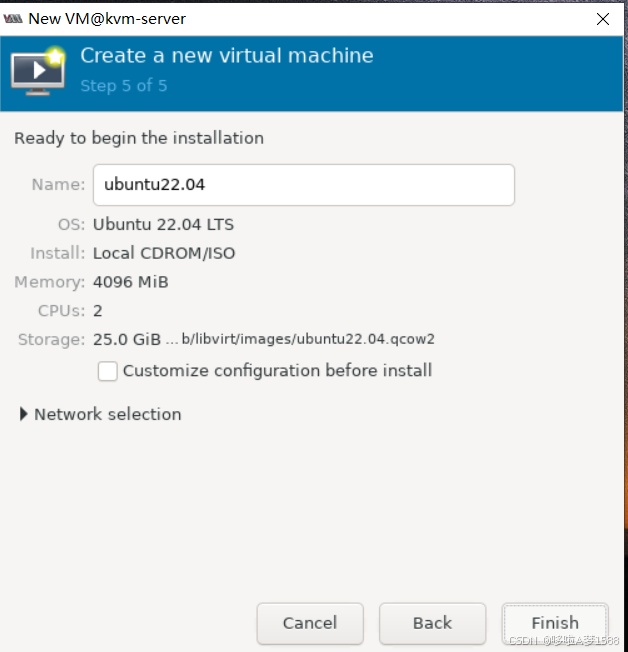Screen dimensions: 628x652
Task: Click the 'Ubuntu 22.04 LTS' OS value
Action: click(x=163, y=225)
